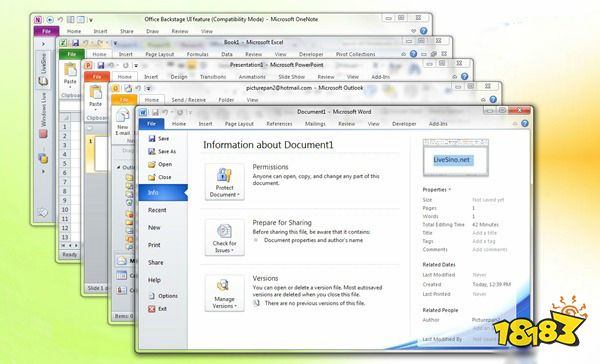The width and height of the screenshot is (600, 364).
Task: Click Back arrow in OneNote title bar
Action: (x=50, y=19)
